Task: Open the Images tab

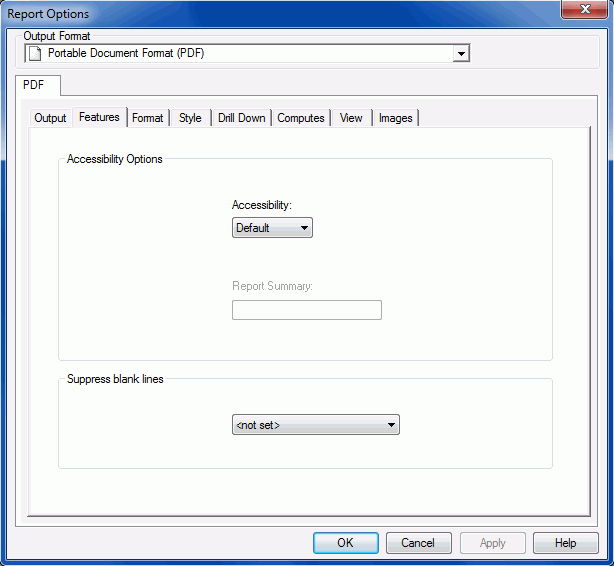Action: (x=396, y=118)
